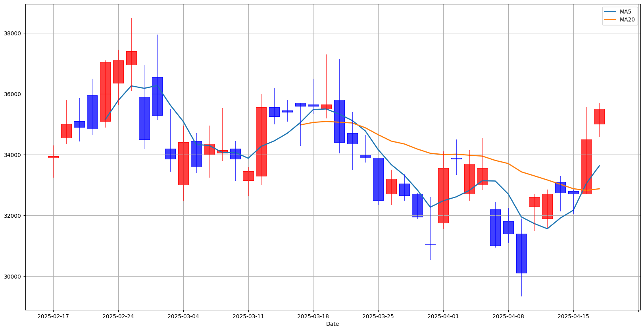Click the rightmost red candlestick body

(x=599, y=116)
